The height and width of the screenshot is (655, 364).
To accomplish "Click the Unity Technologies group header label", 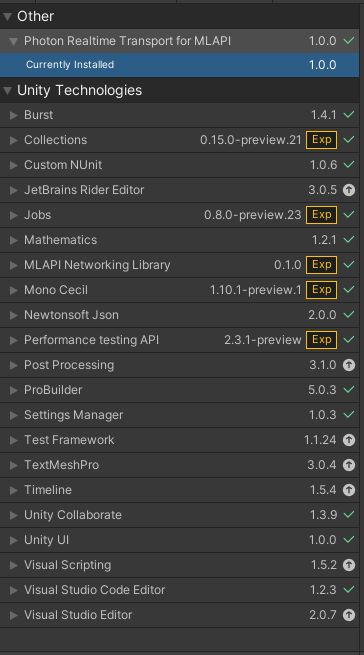I will coord(79,91).
